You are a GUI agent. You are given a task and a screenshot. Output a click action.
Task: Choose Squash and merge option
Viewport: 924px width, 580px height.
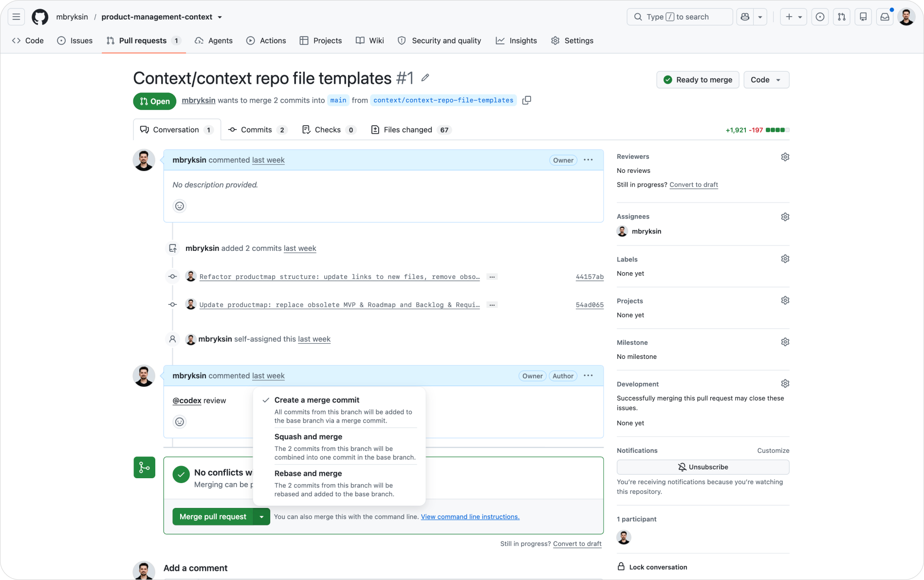tap(340, 447)
